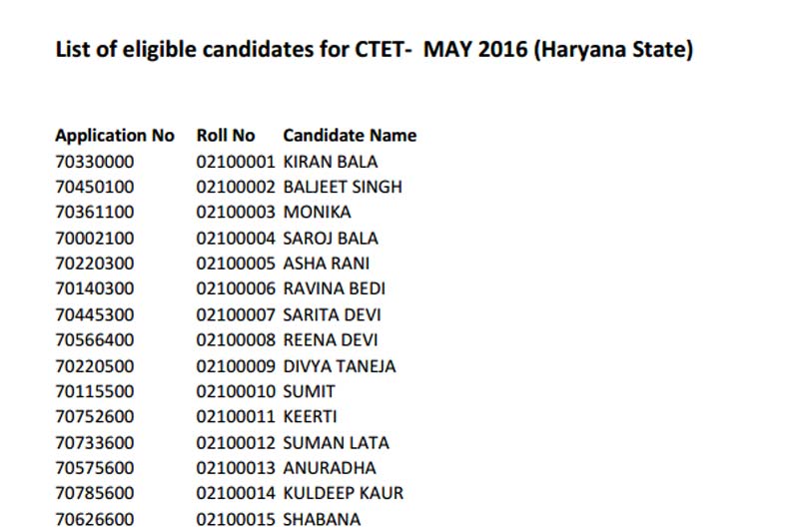This screenshot has width=799, height=532.
Task: Click the Roll No column header
Action: point(226,136)
